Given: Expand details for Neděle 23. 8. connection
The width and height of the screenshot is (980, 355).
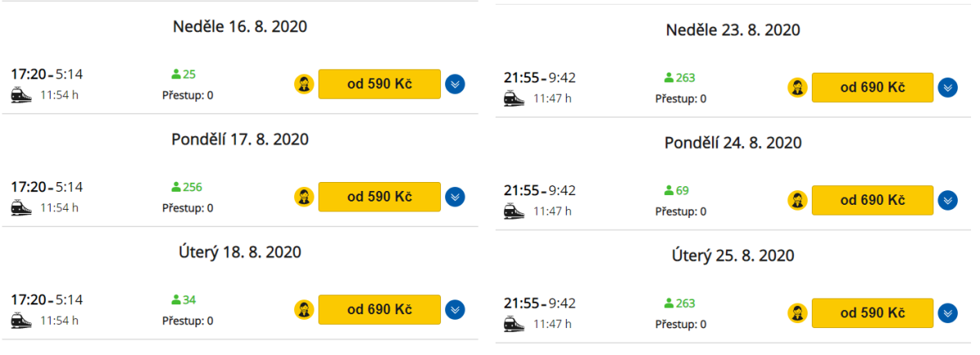Looking at the screenshot, I should (947, 87).
